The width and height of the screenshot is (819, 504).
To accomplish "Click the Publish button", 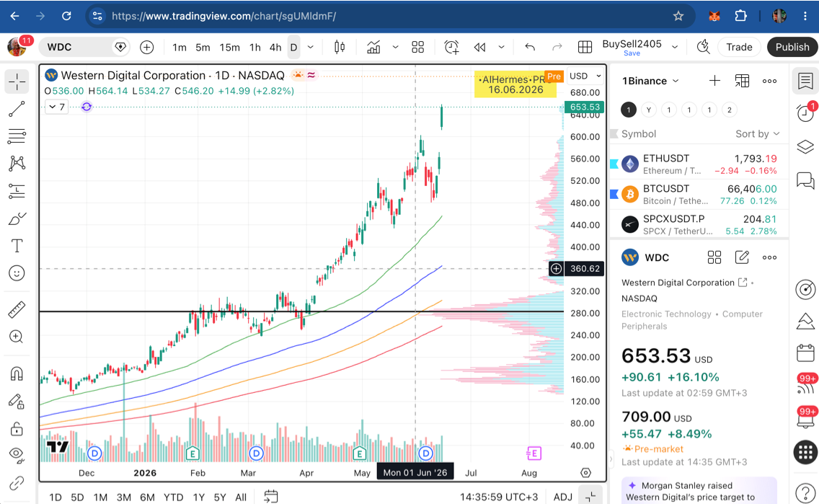I will point(792,47).
